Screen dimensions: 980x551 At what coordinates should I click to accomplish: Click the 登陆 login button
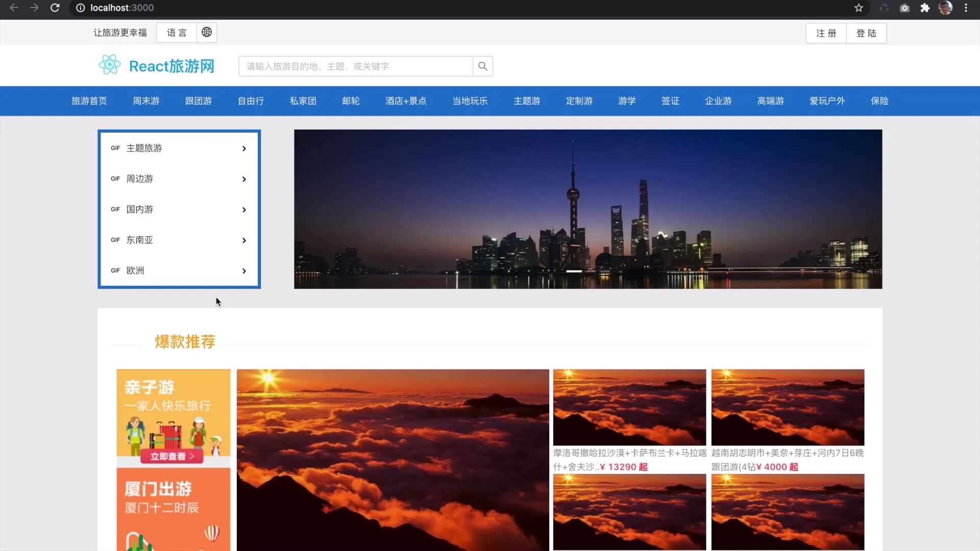click(x=866, y=33)
